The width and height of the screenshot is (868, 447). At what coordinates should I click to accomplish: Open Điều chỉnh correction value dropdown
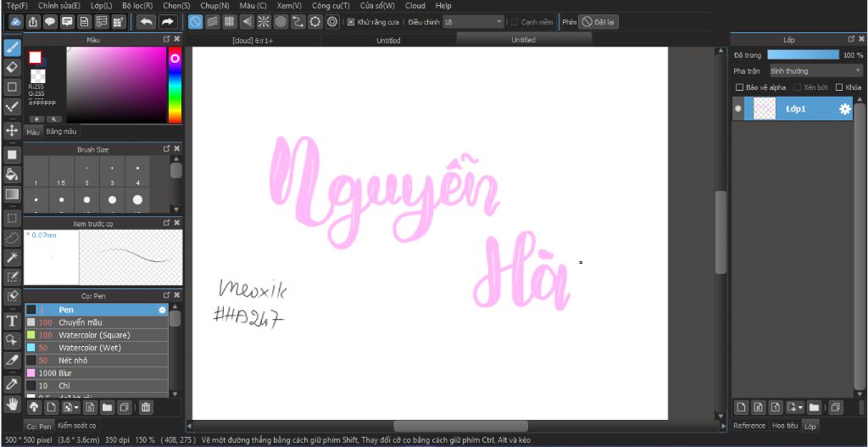coord(474,22)
